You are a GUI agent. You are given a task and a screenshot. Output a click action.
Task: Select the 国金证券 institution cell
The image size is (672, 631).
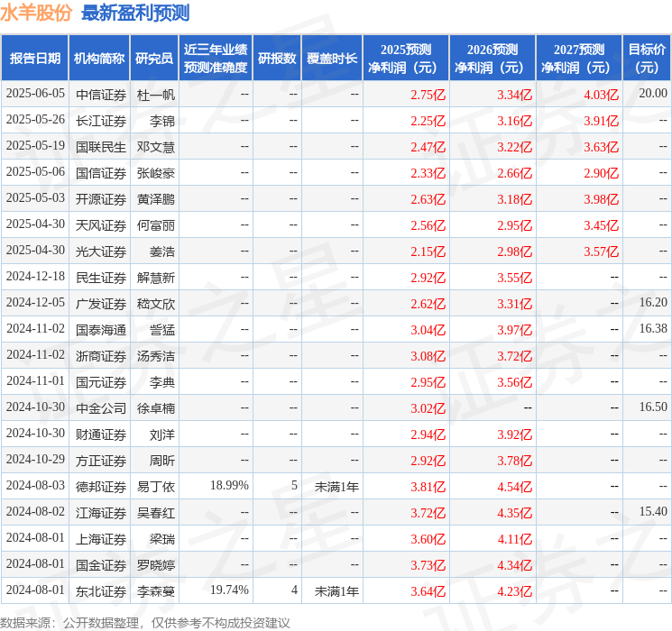coord(101,565)
